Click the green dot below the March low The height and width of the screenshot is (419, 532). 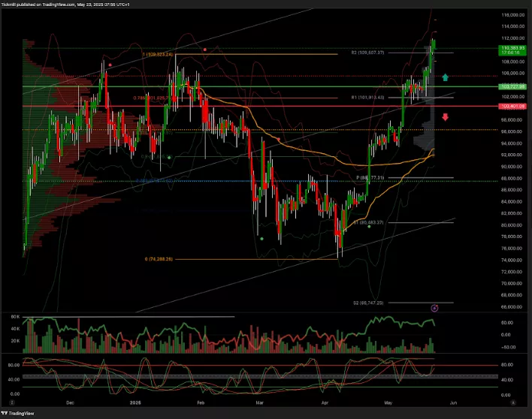pos(261,238)
